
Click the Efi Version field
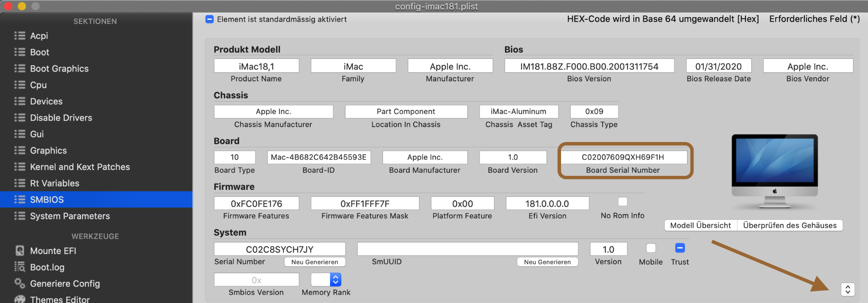[547, 203]
